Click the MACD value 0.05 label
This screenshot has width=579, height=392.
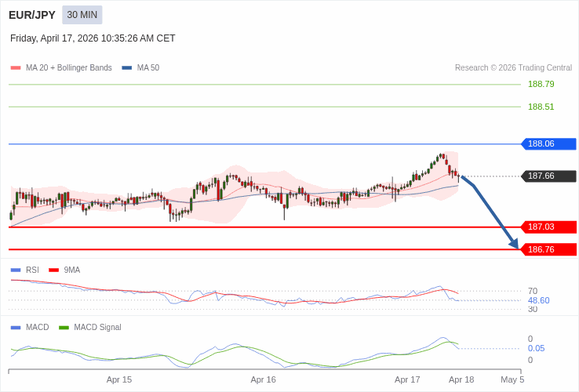point(536,349)
